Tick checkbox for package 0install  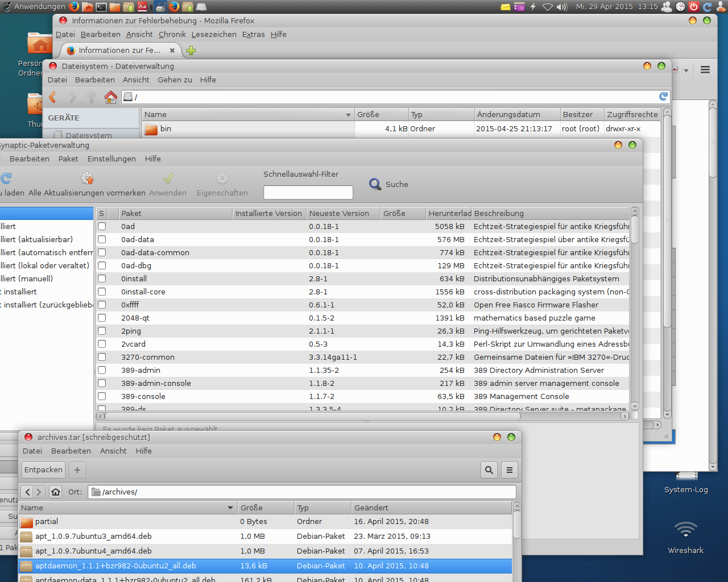coord(102,278)
